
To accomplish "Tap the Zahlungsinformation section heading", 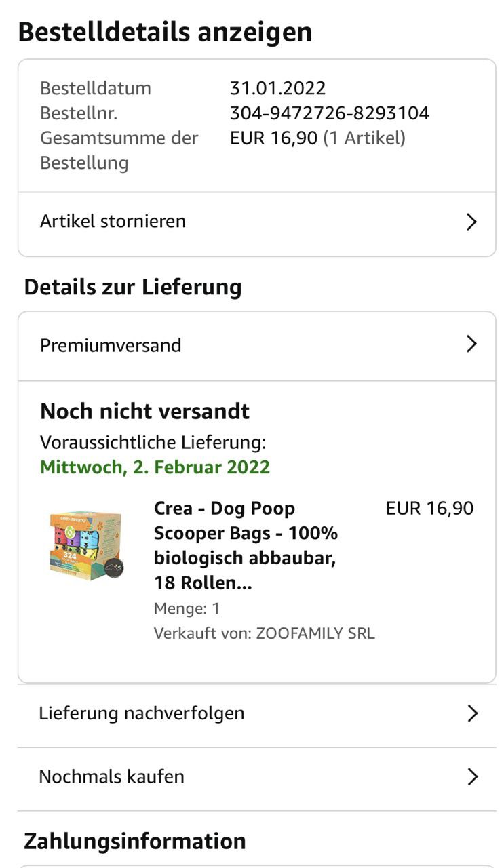I will click(135, 841).
